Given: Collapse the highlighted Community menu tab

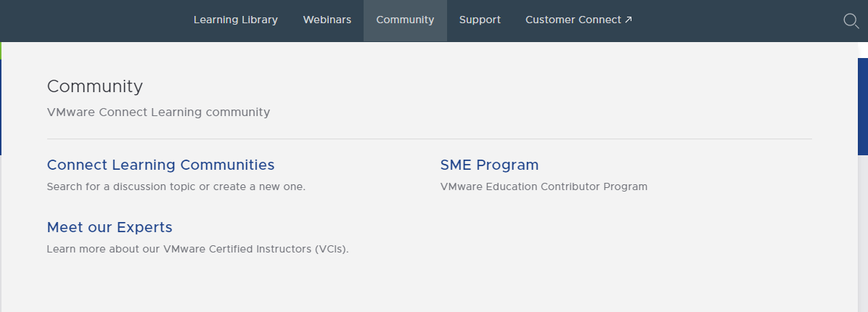Looking at the screenshot, I should point(405,20).
